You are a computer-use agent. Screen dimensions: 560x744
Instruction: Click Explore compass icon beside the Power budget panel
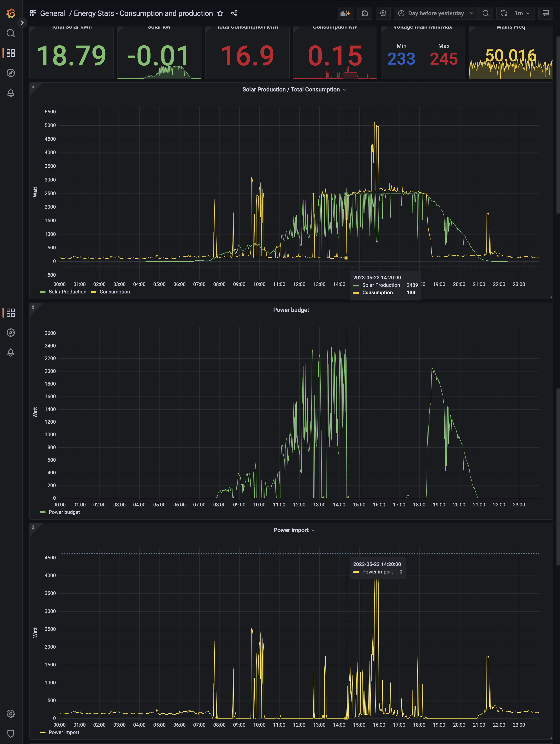[11, 333]
